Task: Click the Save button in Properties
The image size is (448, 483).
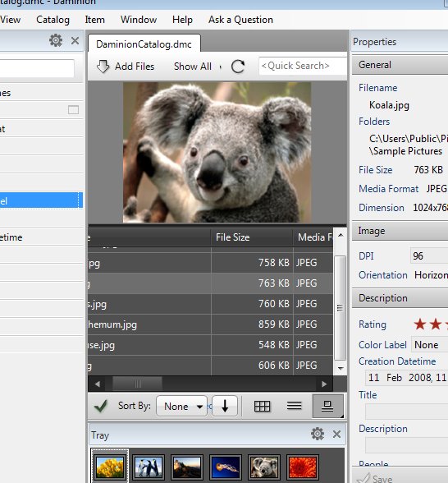Action: 376,478
